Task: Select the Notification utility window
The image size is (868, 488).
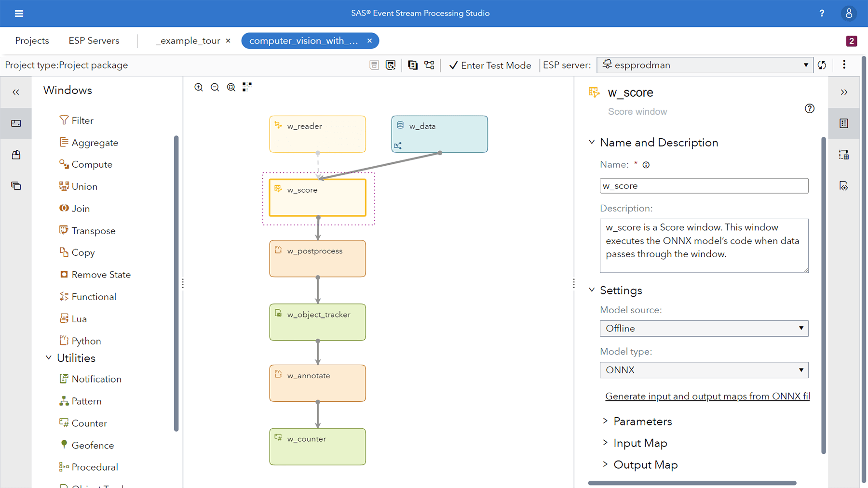Action: pyautogui.click(x=90, y=379)
